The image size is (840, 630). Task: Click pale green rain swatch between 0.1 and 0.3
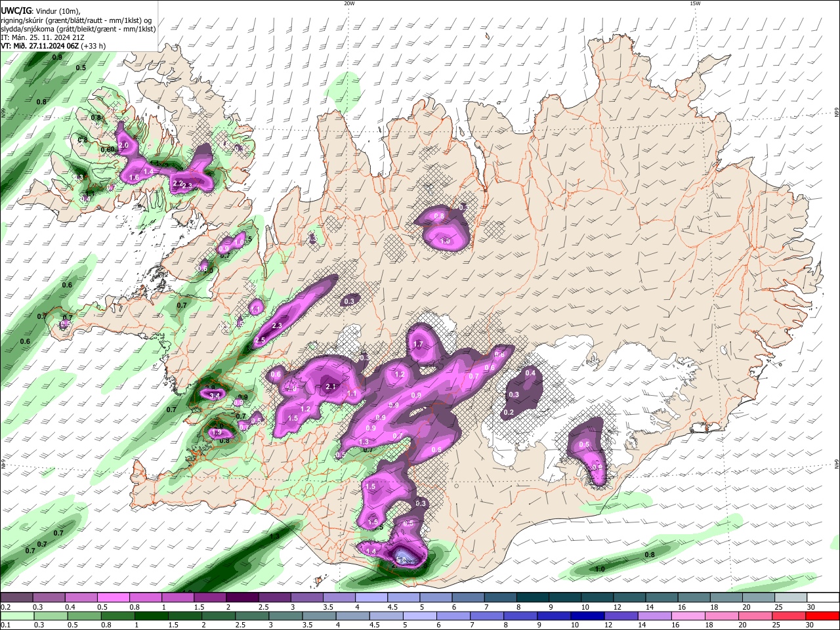coord(16,616)
